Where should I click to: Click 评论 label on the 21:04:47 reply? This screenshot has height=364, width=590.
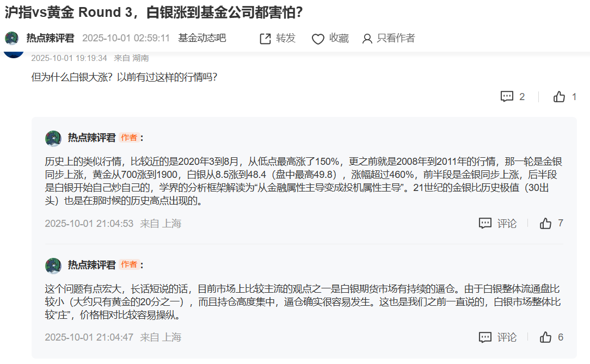[507, 338]
